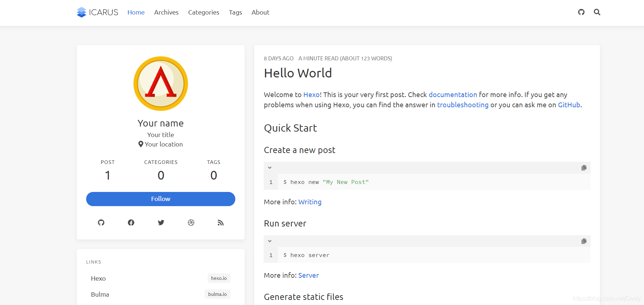
Task: Click the '8 DAYS AGO' post date
Action: coord(279,59)
